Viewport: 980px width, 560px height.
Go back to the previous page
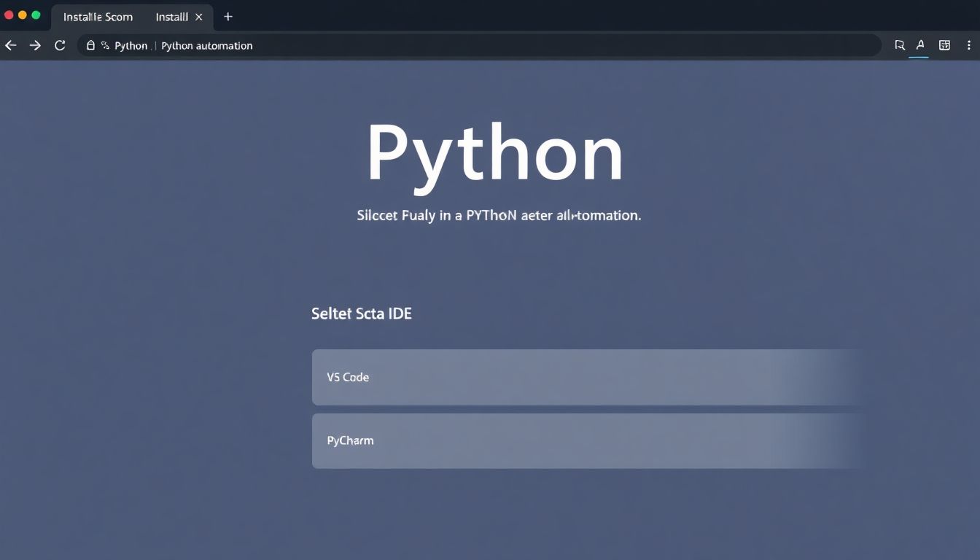tap(11, 45)
